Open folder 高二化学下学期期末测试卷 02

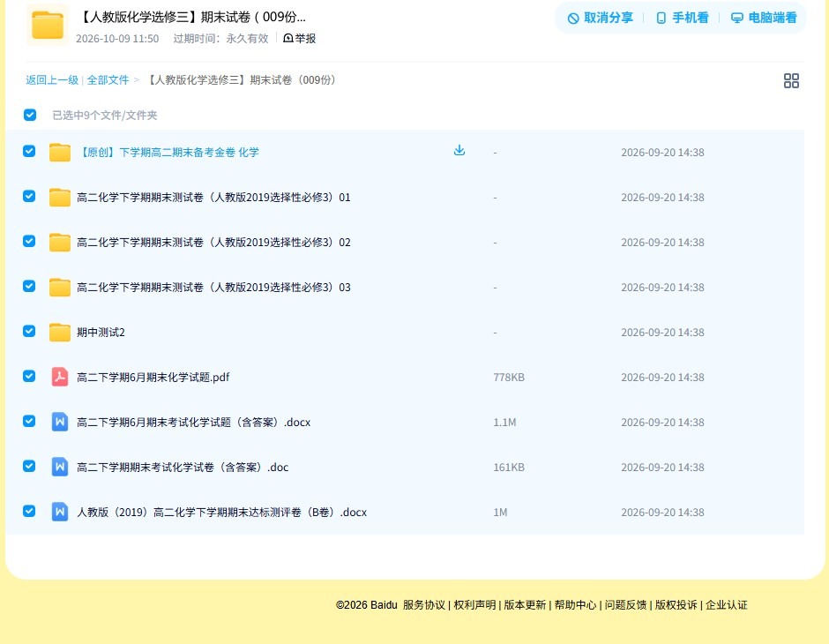point(213,242)
